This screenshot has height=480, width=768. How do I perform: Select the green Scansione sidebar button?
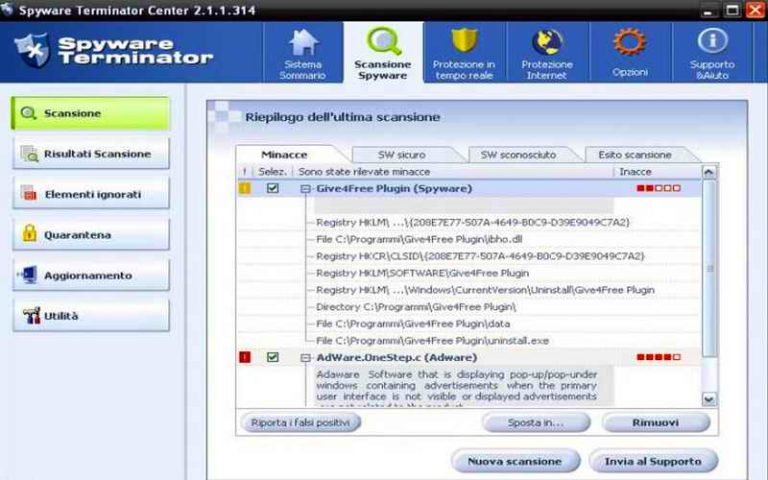pyautogui.click(x=91, y=113)
